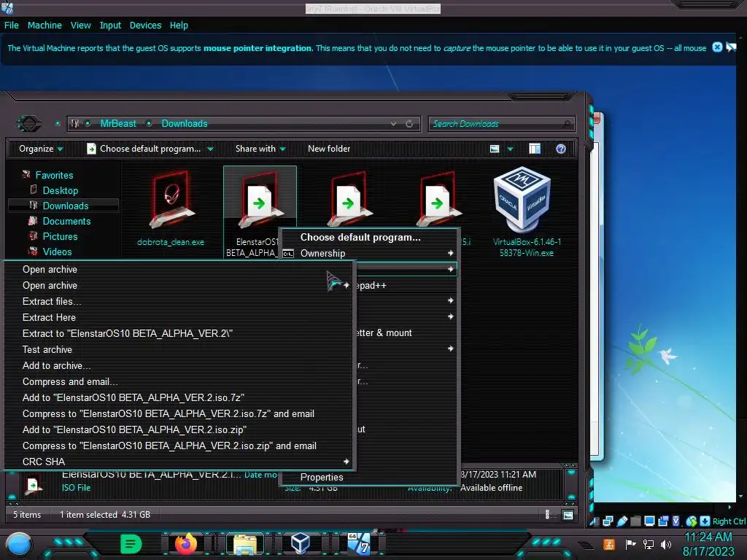Click the change view icon
This screenshot has width=747, height=560.
(495, 149)
